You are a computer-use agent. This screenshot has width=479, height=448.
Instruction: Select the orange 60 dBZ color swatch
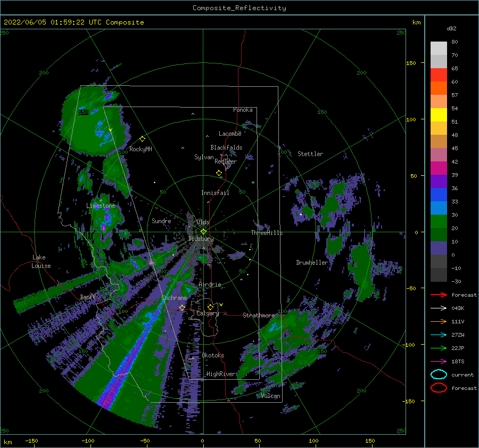[x=439, y=88]
